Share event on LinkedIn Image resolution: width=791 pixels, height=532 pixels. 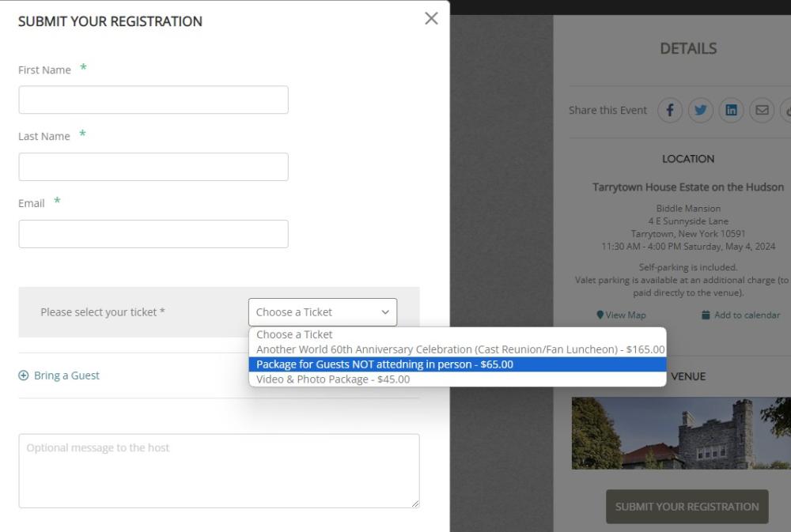point(731,111)
